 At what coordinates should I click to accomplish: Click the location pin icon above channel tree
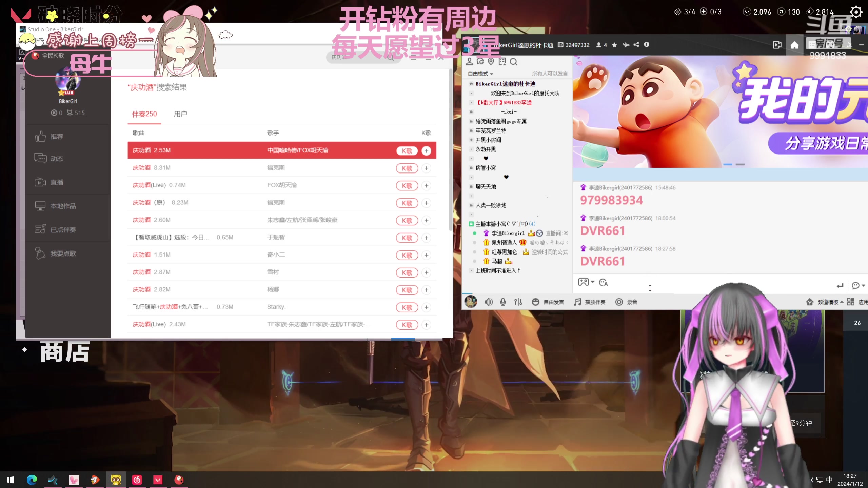pyautogui.click(x=491, y=61)
